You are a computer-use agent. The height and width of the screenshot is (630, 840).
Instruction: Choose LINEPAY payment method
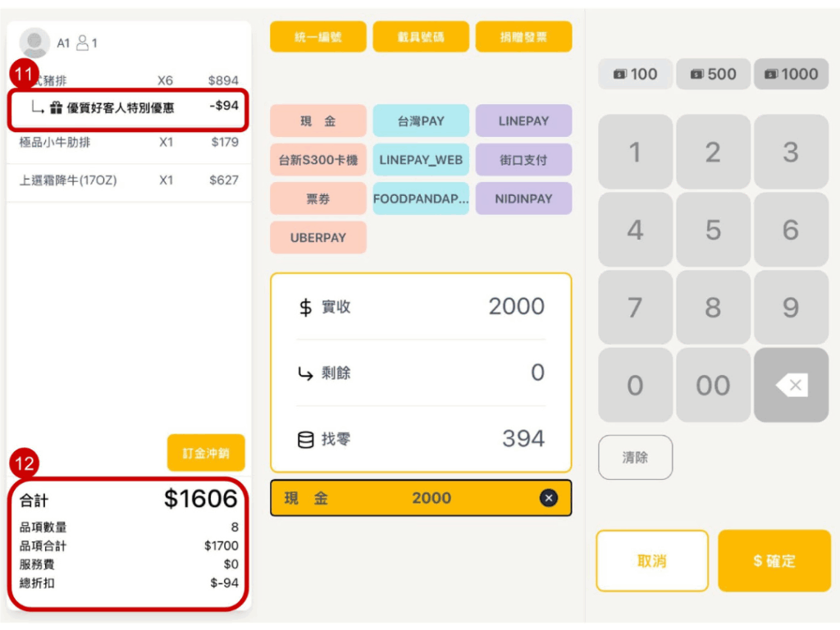click(x=523, y=121)
